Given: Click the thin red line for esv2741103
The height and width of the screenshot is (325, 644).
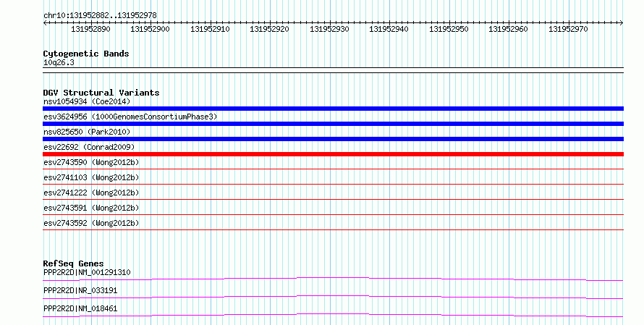Looking at the screenshot, I should 333,184.
